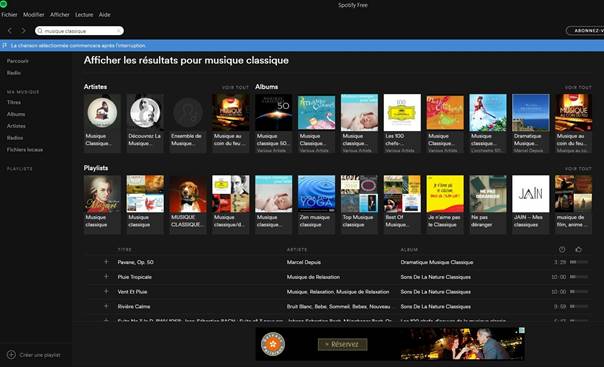The image size is (604, 367).
Task: Open Sons De La Nature Classiques for Rivière Calme
Action: [x=436, y=307]
